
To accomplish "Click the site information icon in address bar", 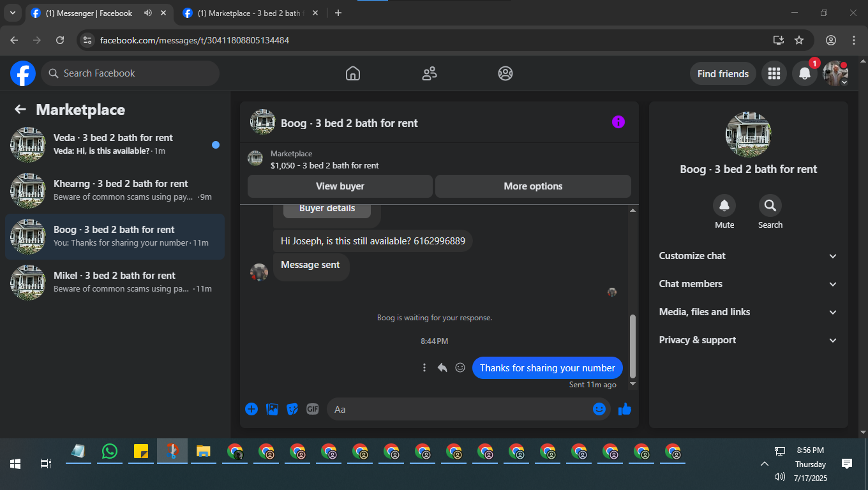I will (x=88, y=40).
